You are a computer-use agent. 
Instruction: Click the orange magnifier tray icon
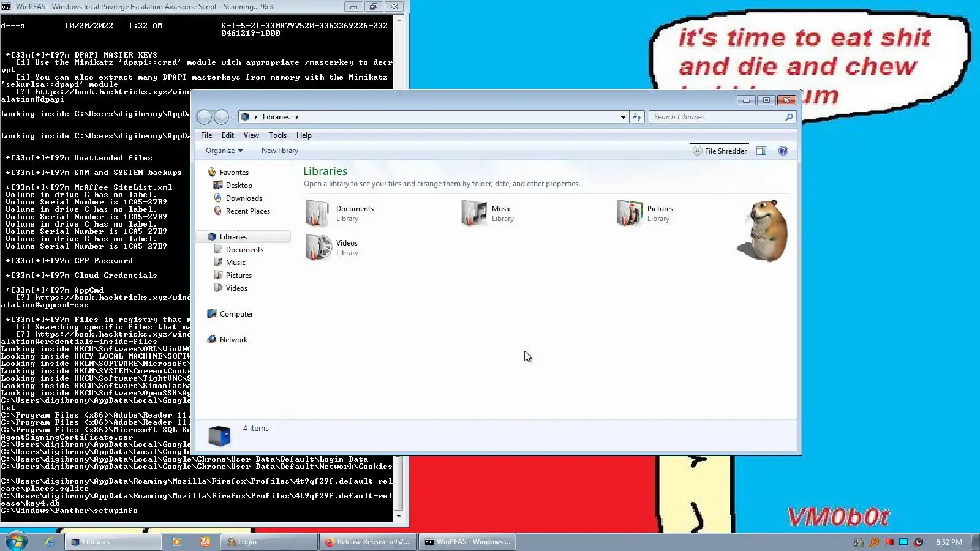coord(874,542)
